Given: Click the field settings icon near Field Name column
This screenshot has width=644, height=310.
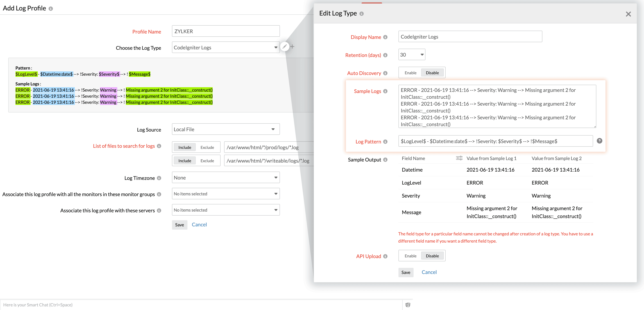Looking at the screenshot, I should pos(459,158).
